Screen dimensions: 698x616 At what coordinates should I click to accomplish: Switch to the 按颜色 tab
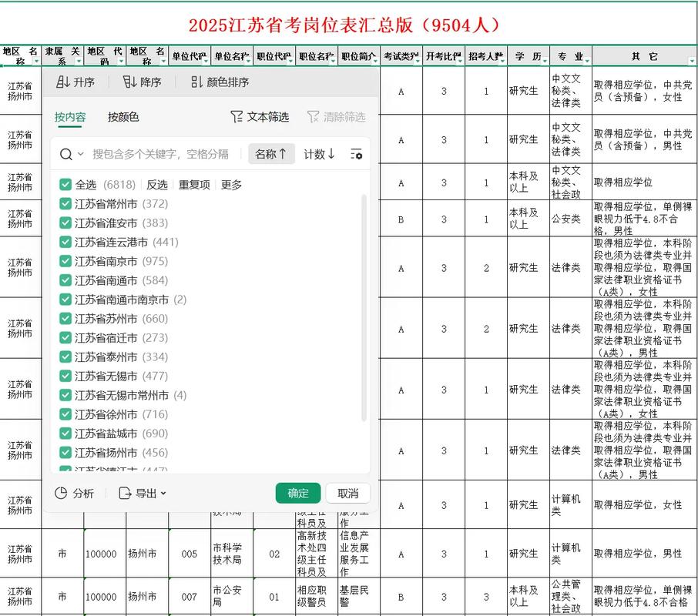click(122, 119)
